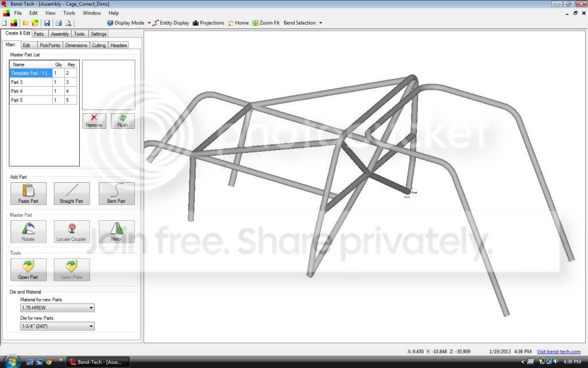
Task: Add a Bent Part
Action: coord(116,194)
